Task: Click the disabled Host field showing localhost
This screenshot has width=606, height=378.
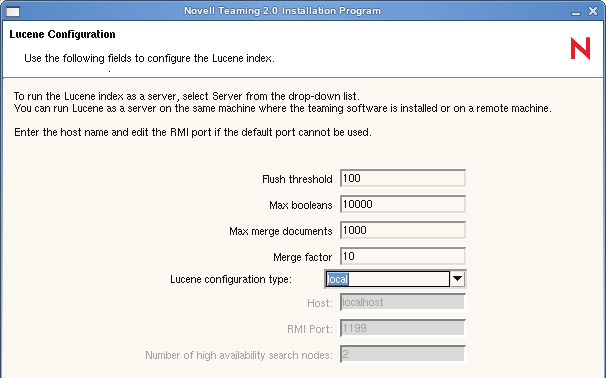Action: (403, 302)
